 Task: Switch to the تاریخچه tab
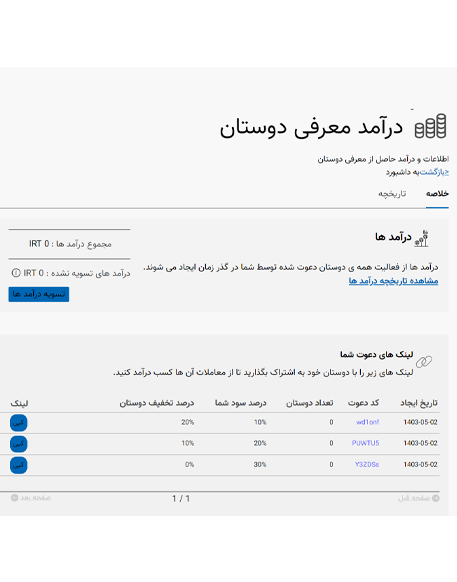pos(392,194)
